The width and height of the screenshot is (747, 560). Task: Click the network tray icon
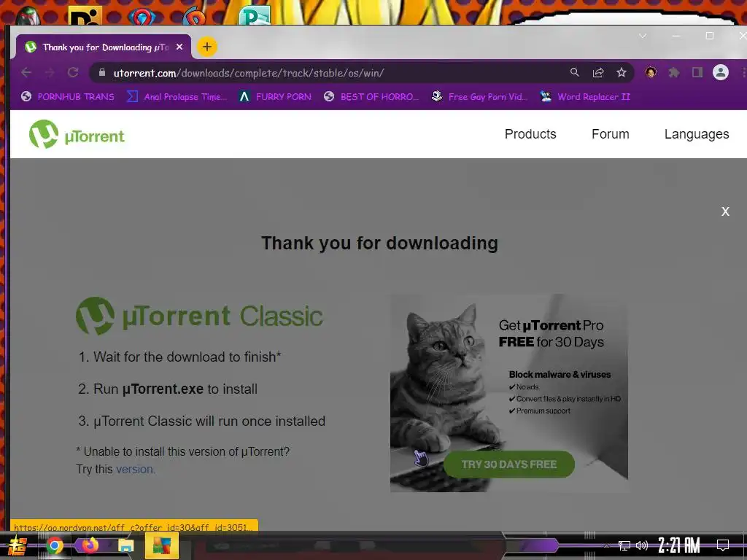(624, 545)
